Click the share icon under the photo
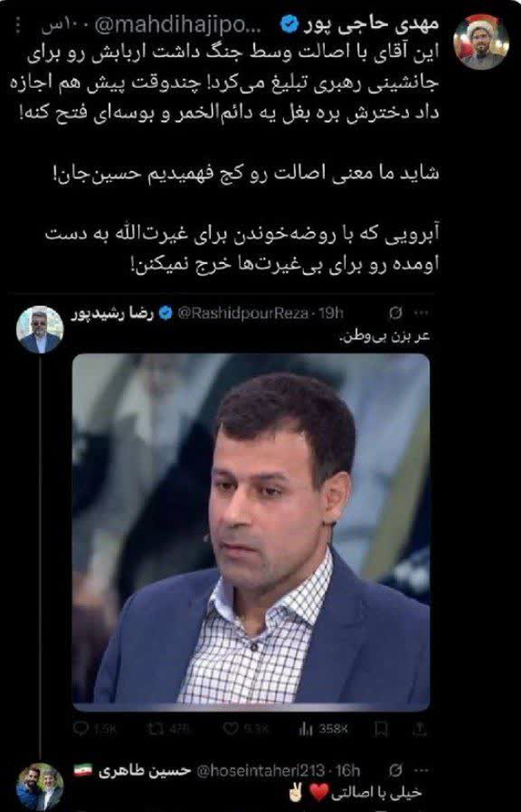Screen dimensions: 521x812 tap(420, 729)
